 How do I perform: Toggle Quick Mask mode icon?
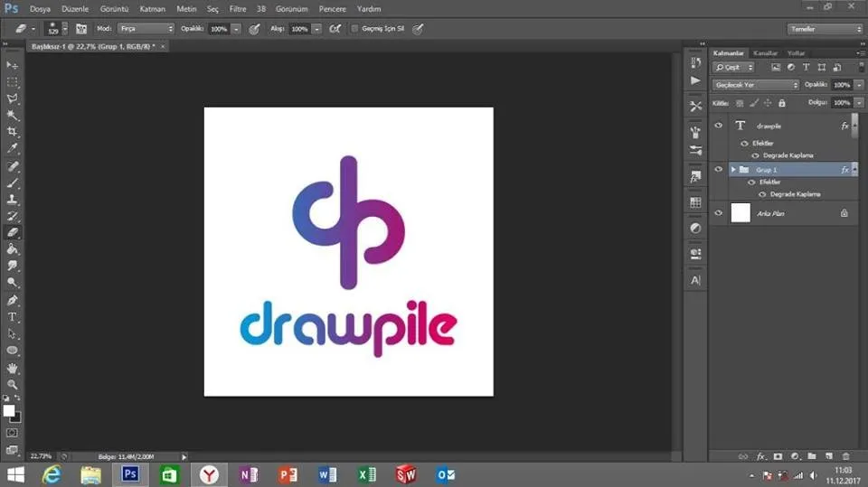click(x=12, y=433)
